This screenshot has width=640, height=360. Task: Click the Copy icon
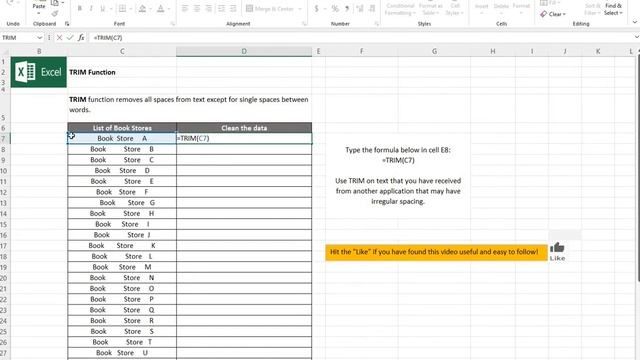(55, 3)
